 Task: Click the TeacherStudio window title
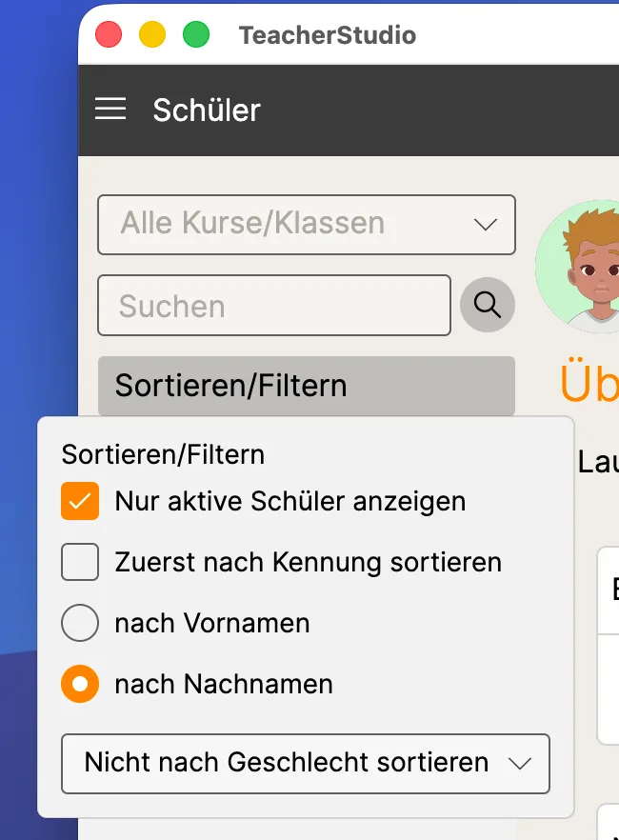pos(328,35)
